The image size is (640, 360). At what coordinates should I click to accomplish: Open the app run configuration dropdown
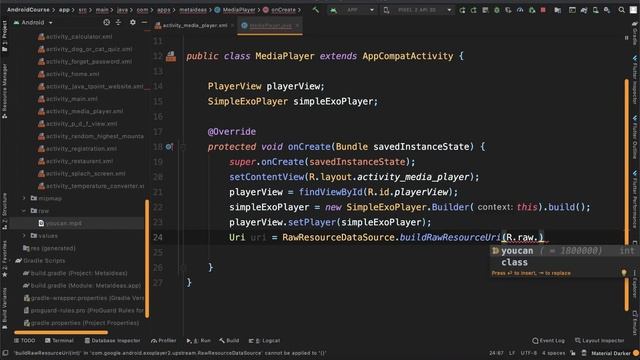click(x=352, y=10)
